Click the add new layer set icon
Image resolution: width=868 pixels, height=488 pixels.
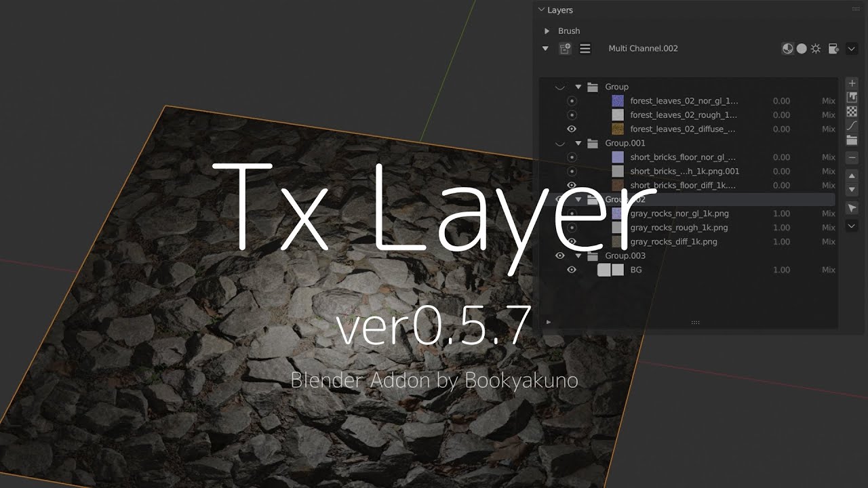pos(564,49)
